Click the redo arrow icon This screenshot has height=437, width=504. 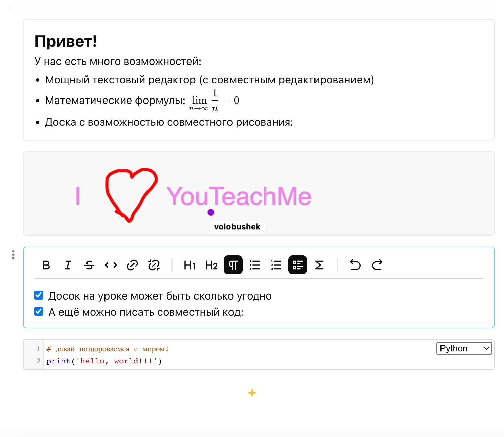tap(377, 265)
